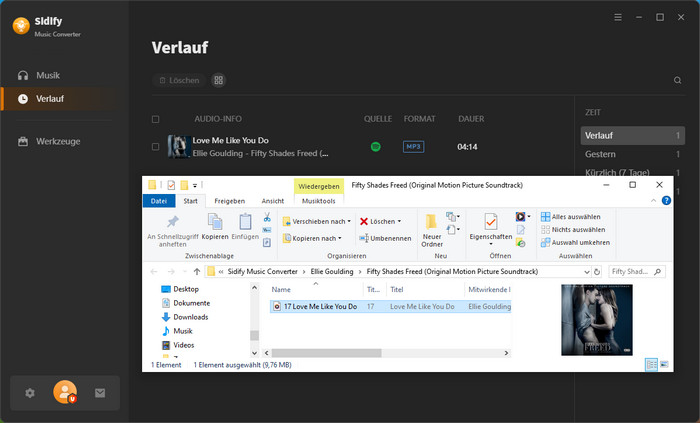Collapse the ribbon with chevron
The image size is (700, 423).
tap(654, 201)
